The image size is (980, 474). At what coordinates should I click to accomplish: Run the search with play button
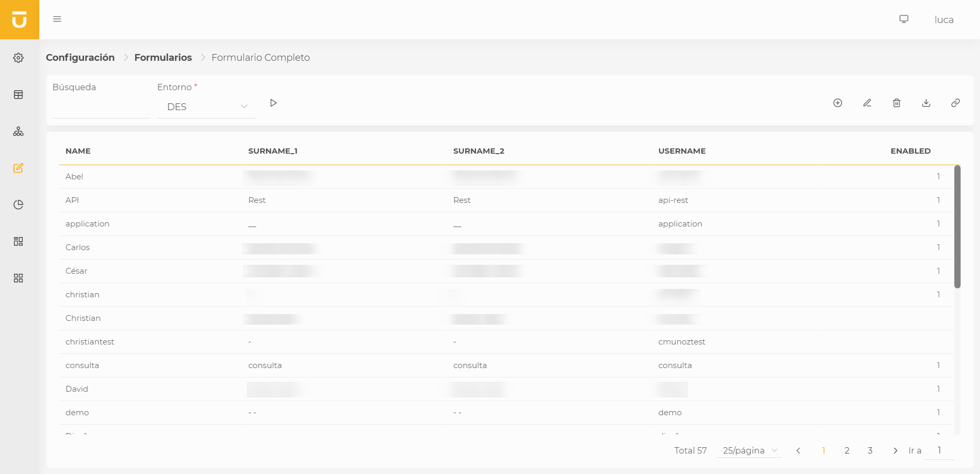273,103
